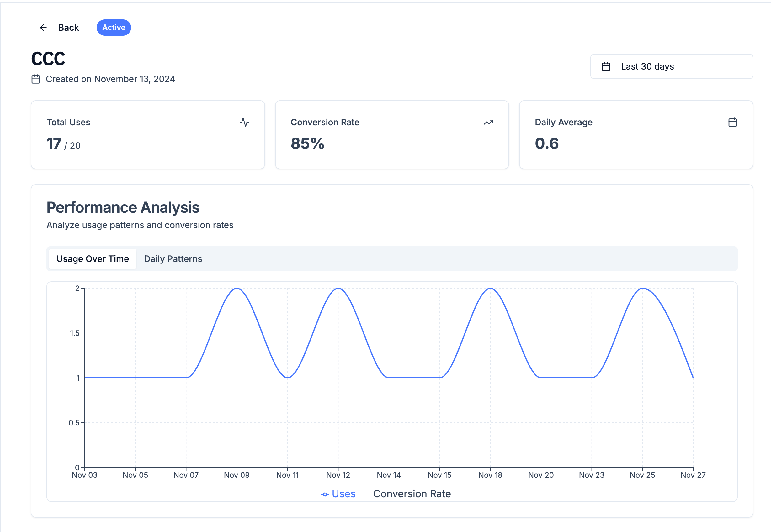Toggle the Conversion Rate series visibility

pyautogui.click(x=412, y=494)
